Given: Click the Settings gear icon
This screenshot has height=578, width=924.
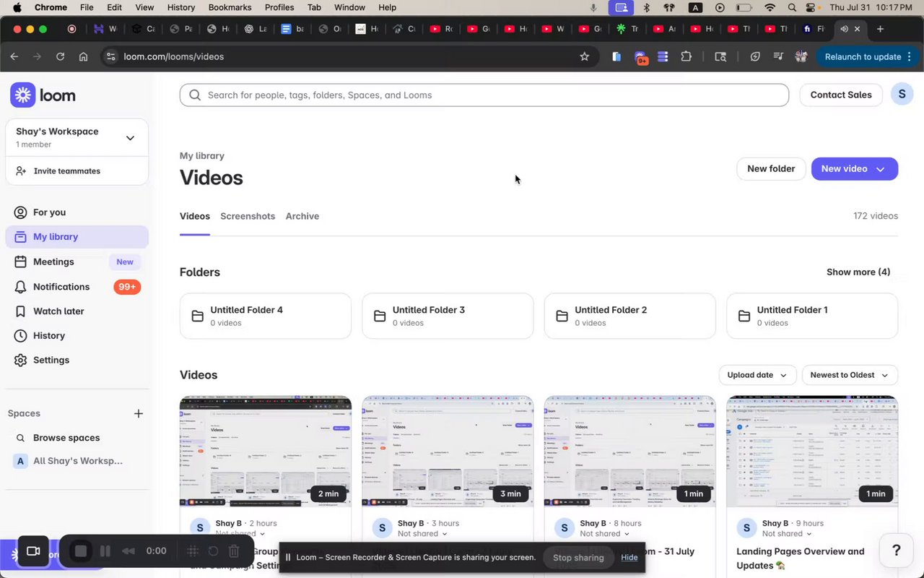Looking at the screenshot, I should pos(20,361).
